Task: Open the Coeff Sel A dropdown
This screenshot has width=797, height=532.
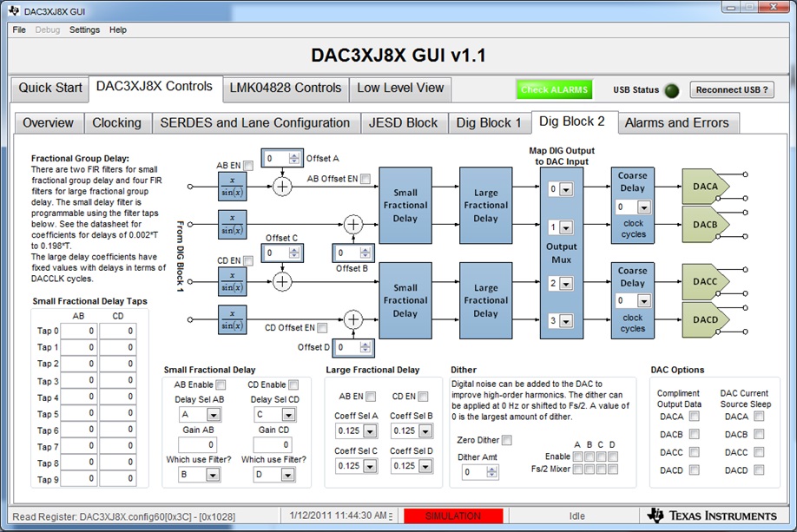Action: (370, 430)
